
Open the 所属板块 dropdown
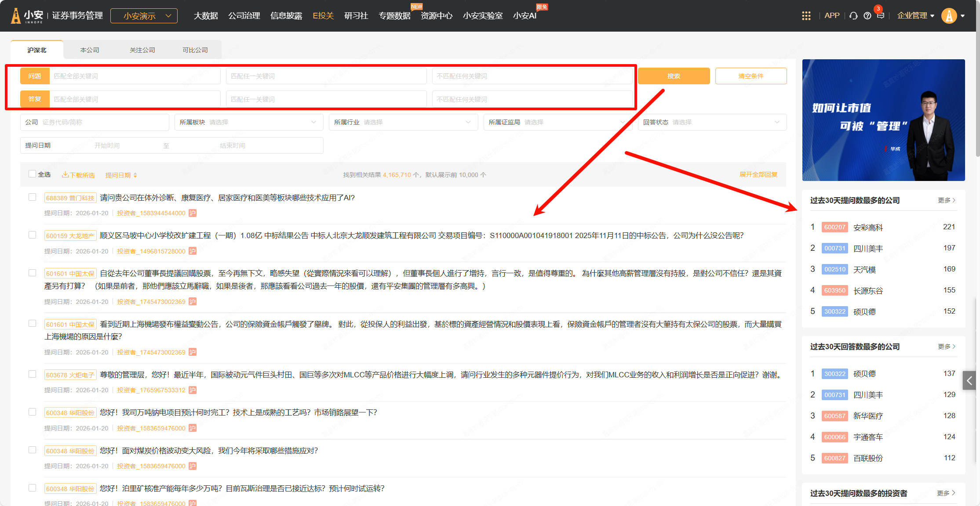[x=248, y=122]
